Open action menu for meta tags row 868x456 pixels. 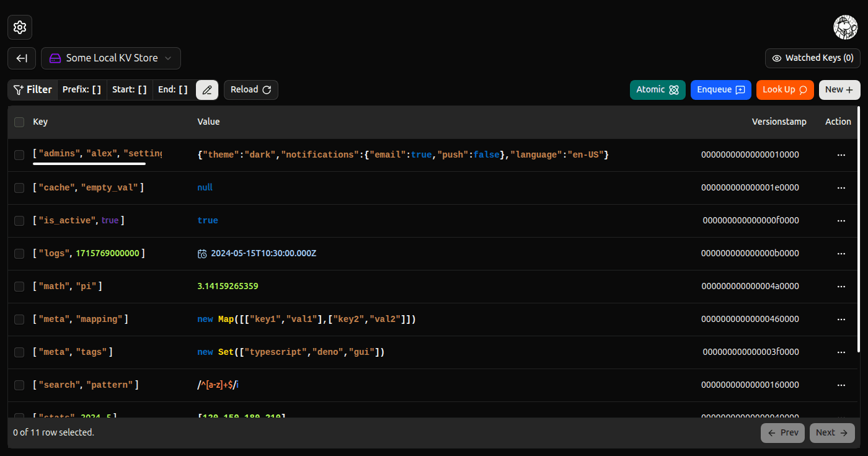[841, 352]
